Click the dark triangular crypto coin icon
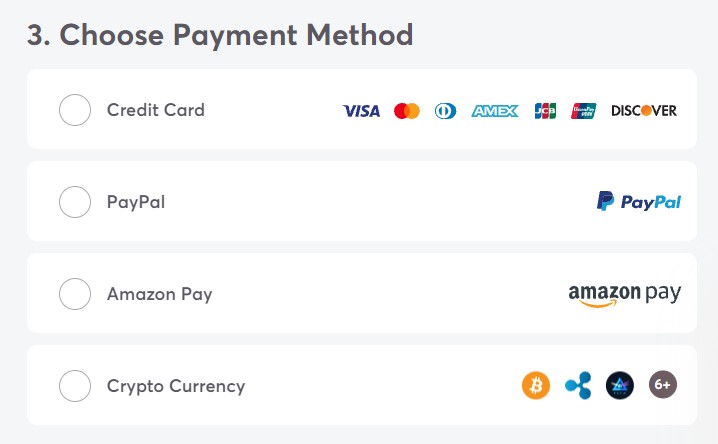This screenshot has width=718, height=444. 620,385
